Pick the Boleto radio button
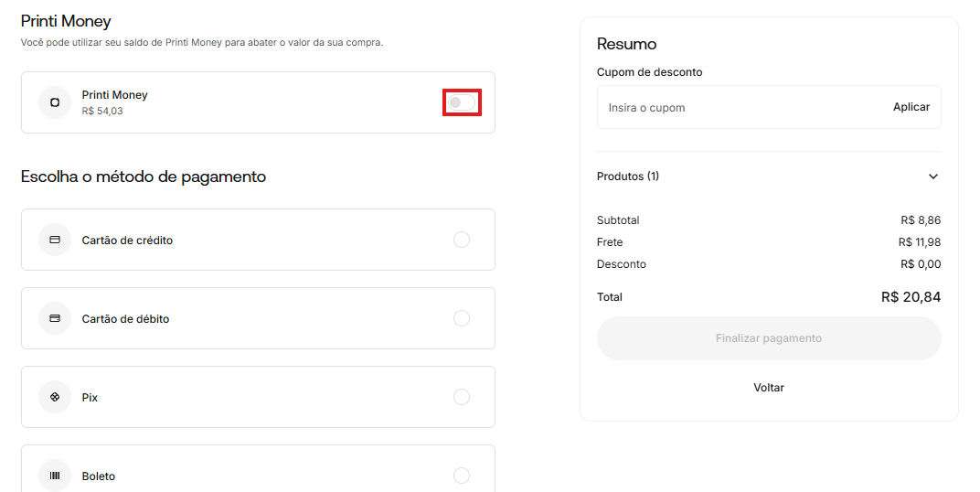980x492 pixels. coord(462,476)
